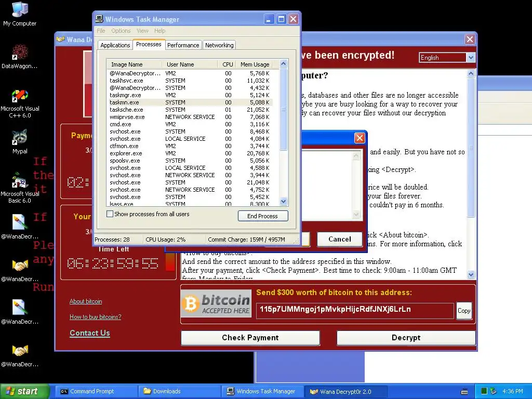Open the View menu in Task Manager
The image size is (532, 399).
tap(142, 31)
